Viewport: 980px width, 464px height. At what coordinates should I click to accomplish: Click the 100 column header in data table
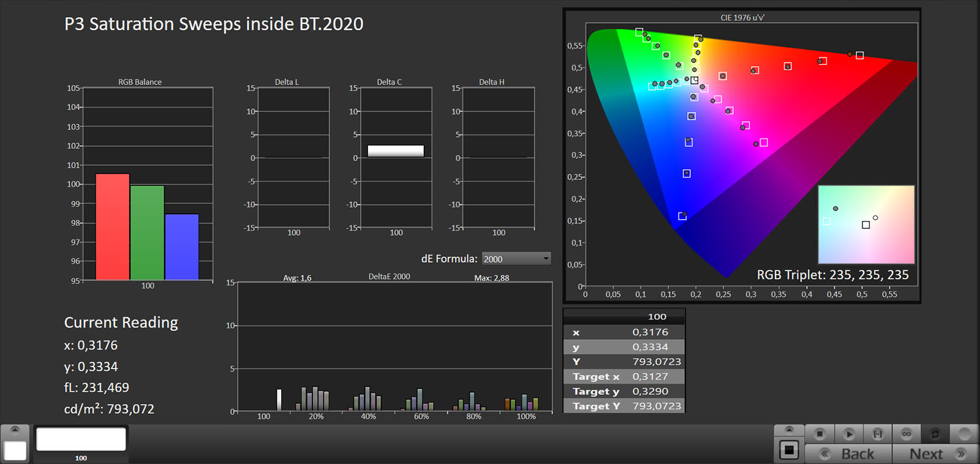click(x=657, y=316)
